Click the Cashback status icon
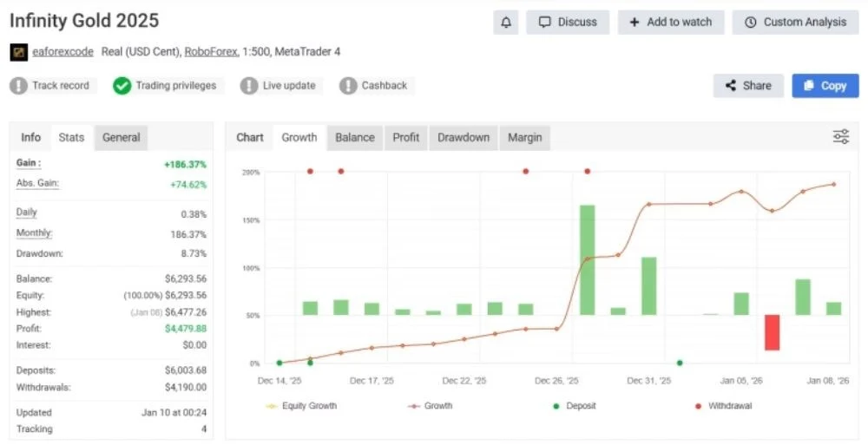 348,86
